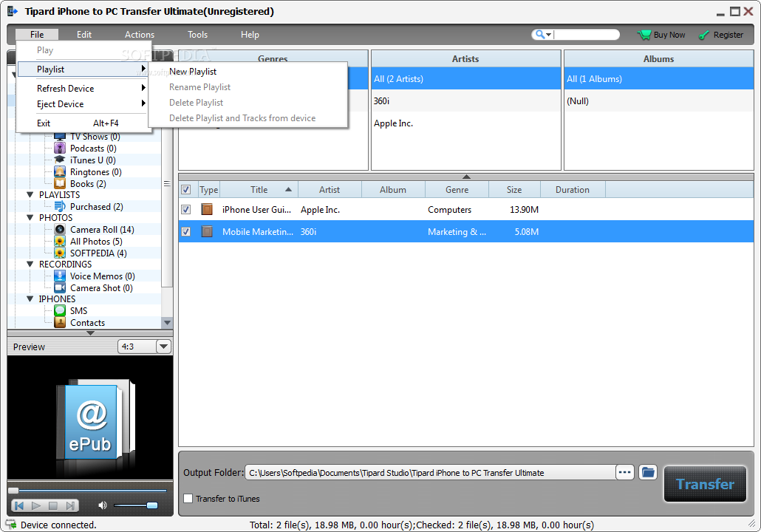Screen dimensions: 761x532
Task: Click the Camera Roll icon
Action: 60,229
